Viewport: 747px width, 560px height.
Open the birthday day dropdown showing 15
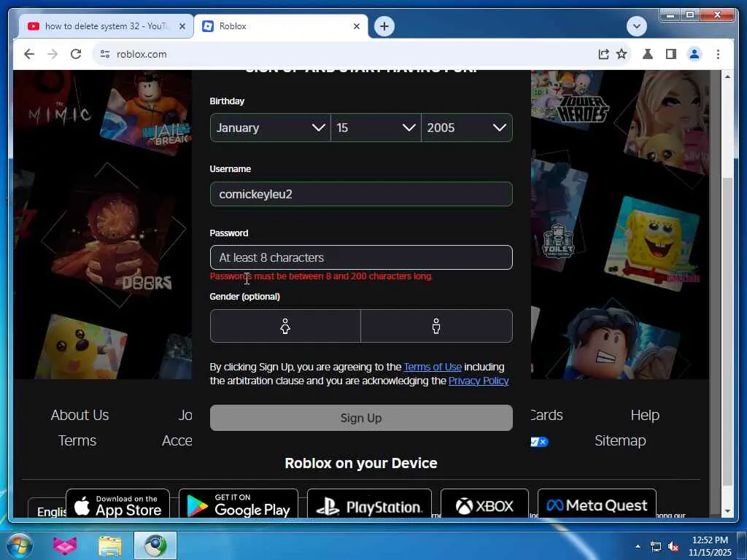376,128
